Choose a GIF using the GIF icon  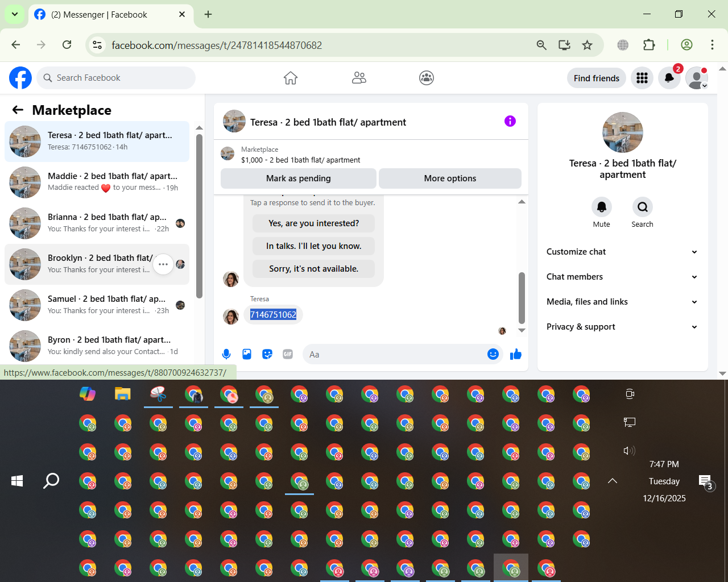click(x=288, y=354)
